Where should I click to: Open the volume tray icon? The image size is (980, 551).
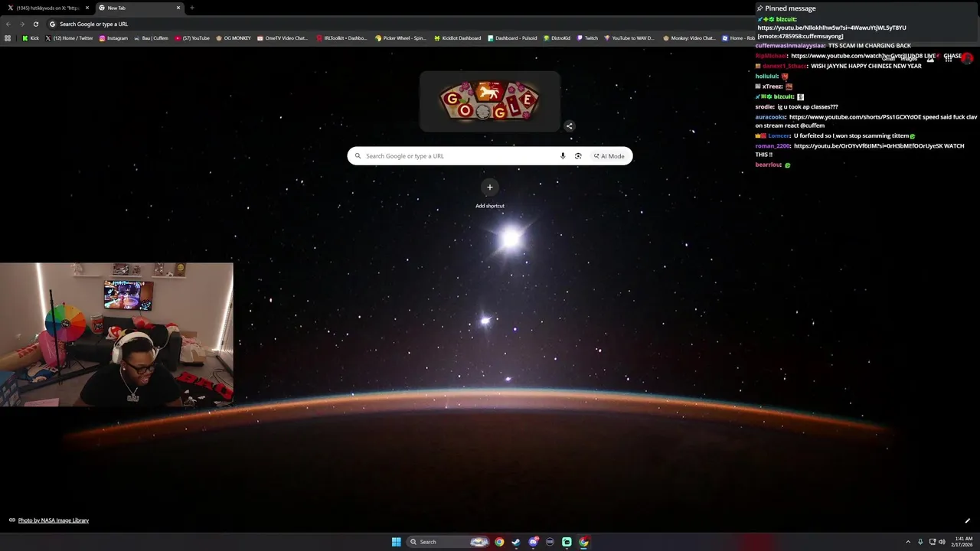coord(942,542)
